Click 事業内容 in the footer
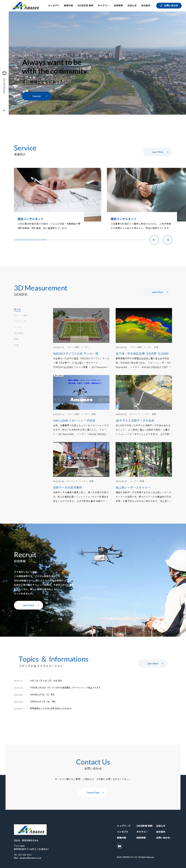Image resolution: width=186 pixels, height=868 pixels. point(122,838)
